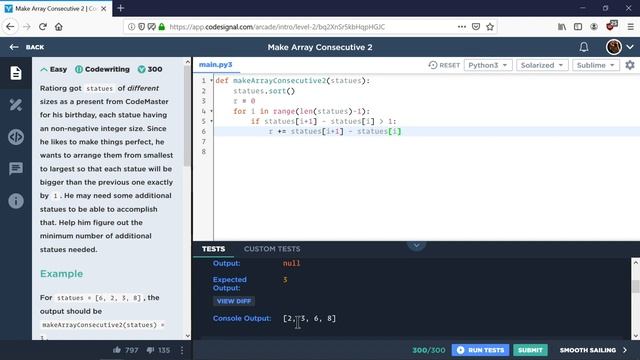Open editor settings gear icon
640x360 pixels.
(x=630, y=65)
